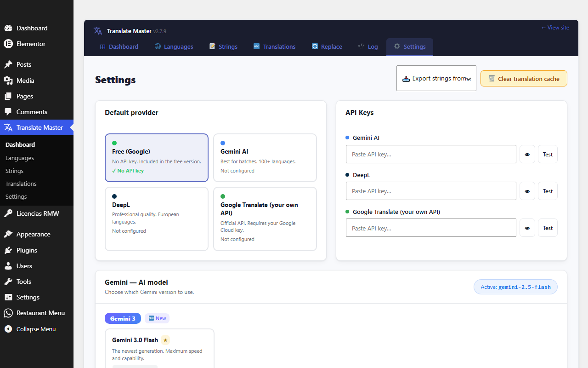The image size is (588, 368).
Task: Click the Licencias RMW key icon
Action: (x=8, y=213)
